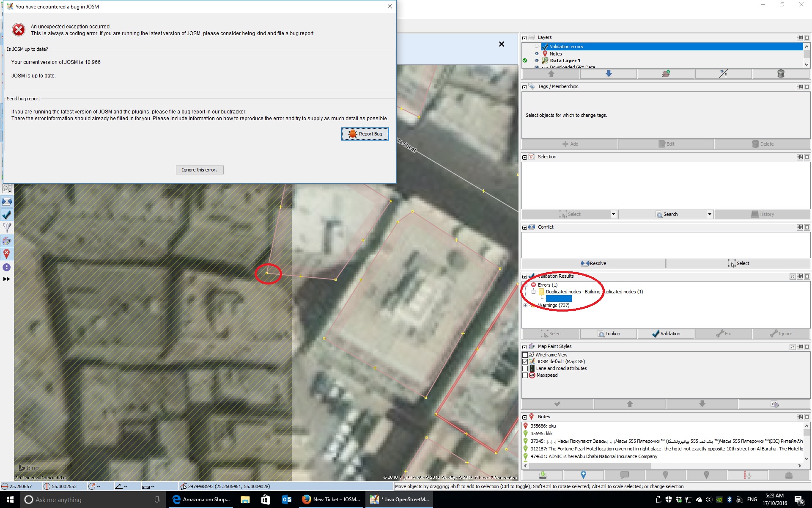Open the Windows Store taskbar icon
812x508 pixels.
(266, 500)
